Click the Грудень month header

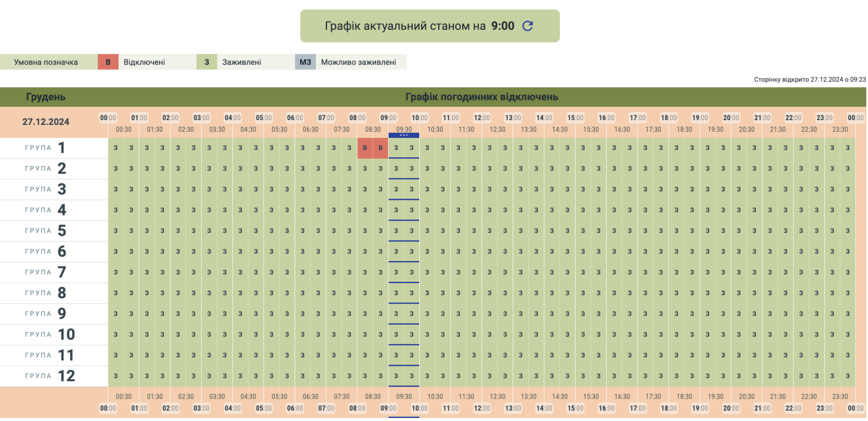point(46,97)
